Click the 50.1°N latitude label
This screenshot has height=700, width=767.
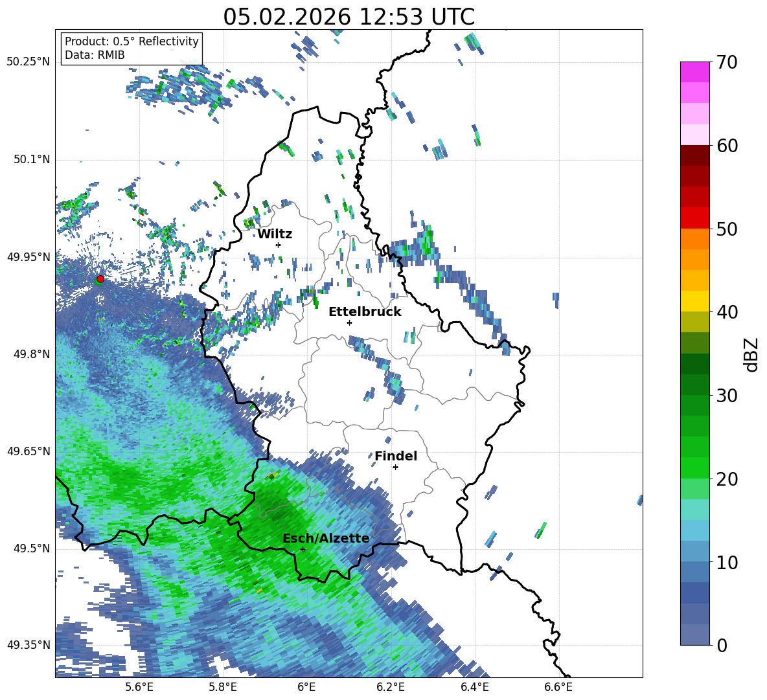point(31,159)
